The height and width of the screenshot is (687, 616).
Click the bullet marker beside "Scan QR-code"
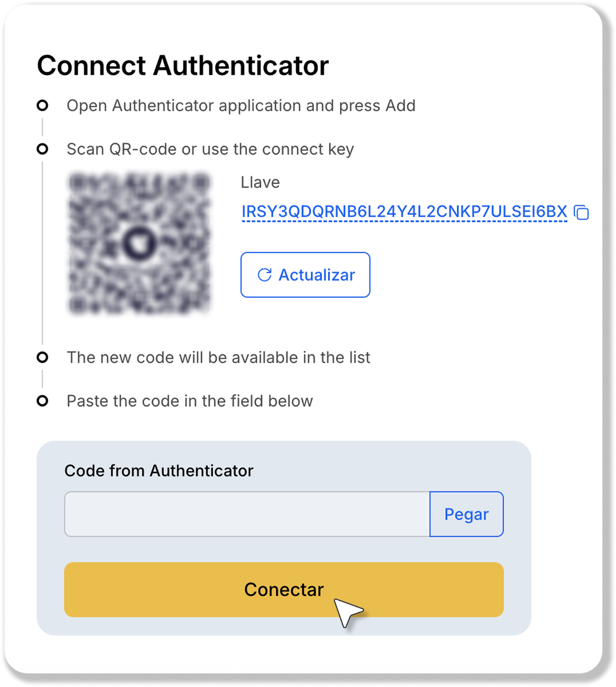(x=42, y=149)
